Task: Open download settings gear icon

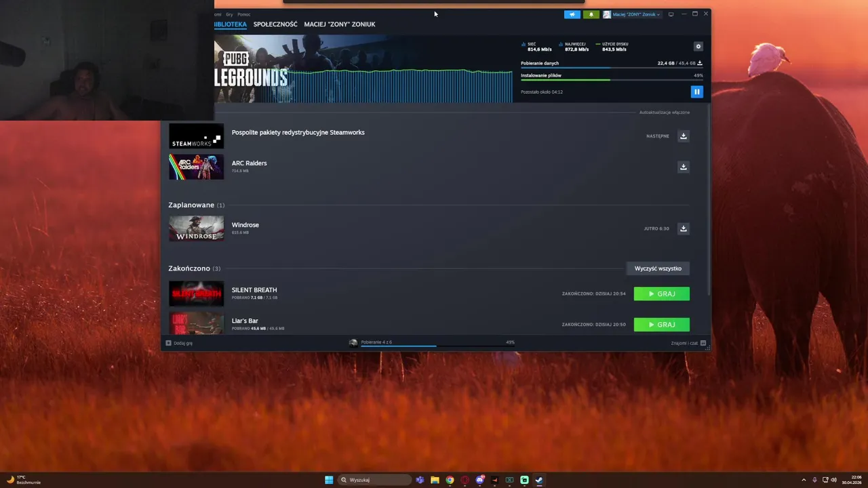Action: coord(698,47)
